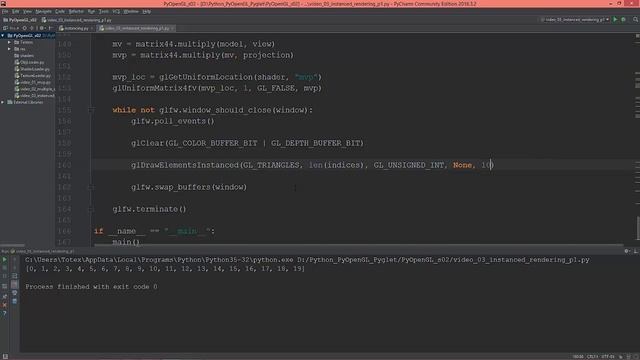This screenshot has height=360, width=640.
Task: Open the run configuration dropdown
Action: coord(575,20)
